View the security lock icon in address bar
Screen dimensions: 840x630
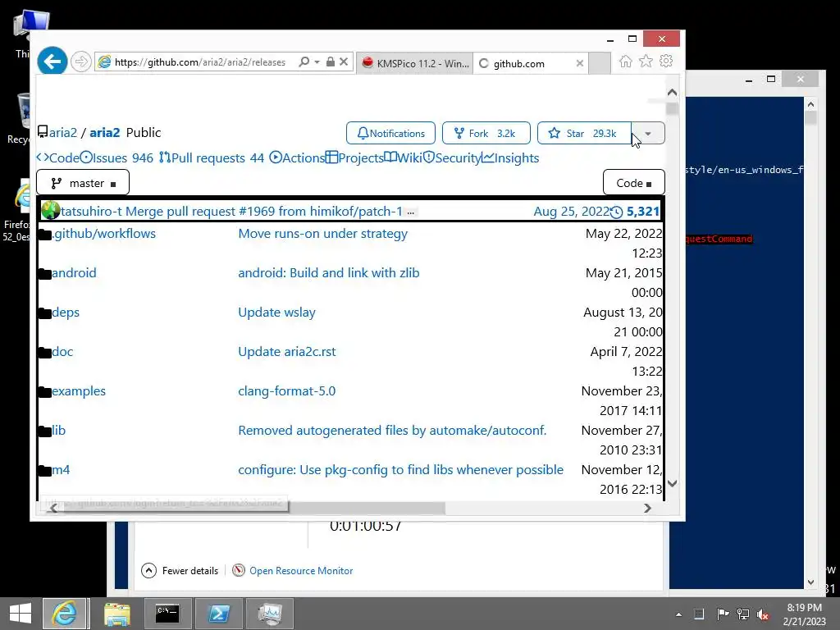331,62
